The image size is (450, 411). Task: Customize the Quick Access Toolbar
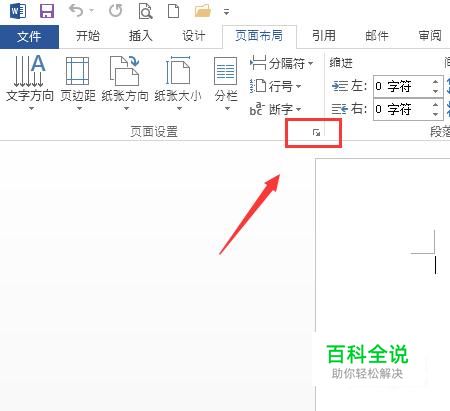tap(226, 12)
